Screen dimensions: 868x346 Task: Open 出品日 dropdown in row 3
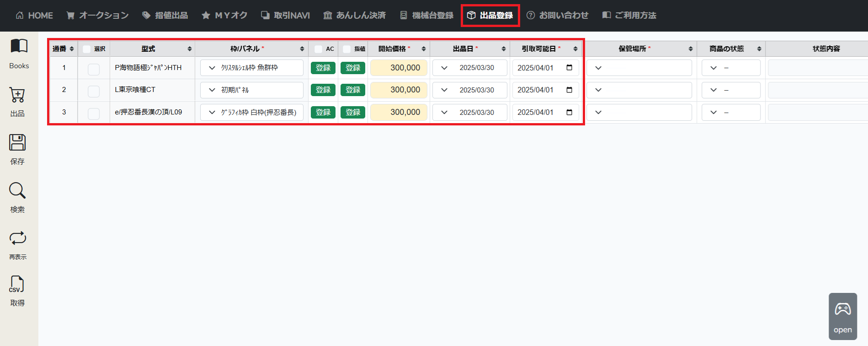click(470, 112)
